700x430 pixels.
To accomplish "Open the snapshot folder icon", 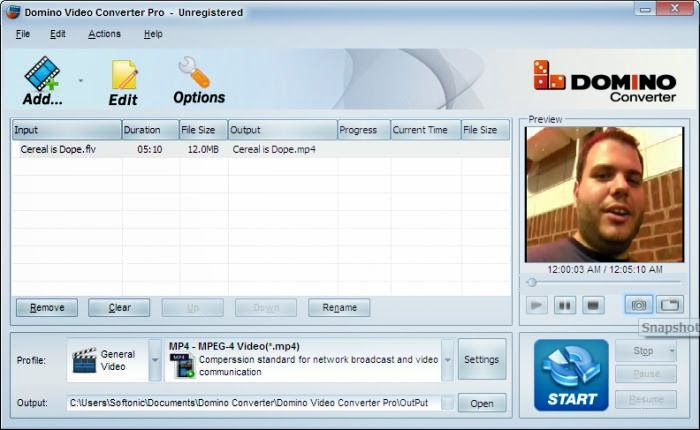I will tap(670, 305).
